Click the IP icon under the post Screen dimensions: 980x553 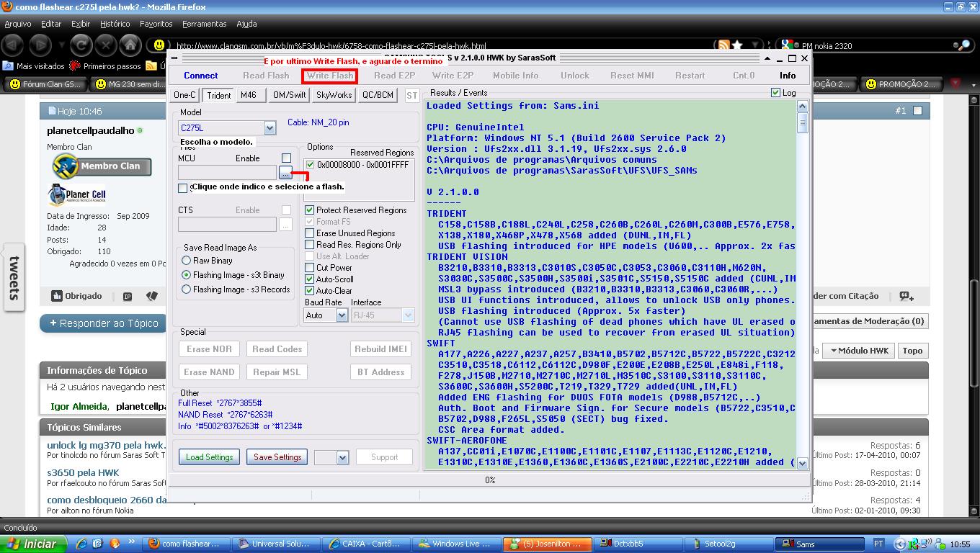point(128,296)
